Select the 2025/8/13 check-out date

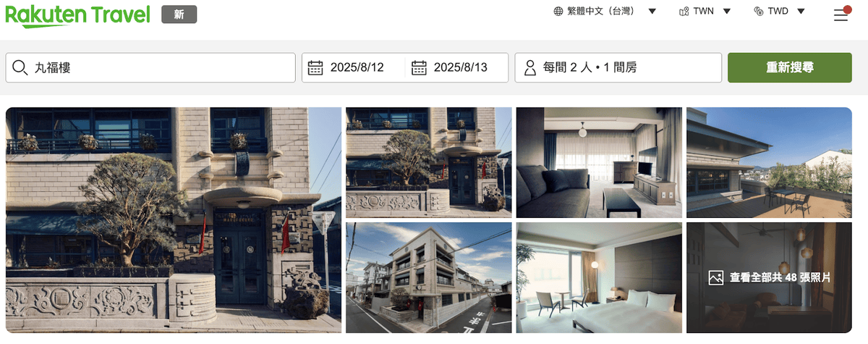(461, 67)
